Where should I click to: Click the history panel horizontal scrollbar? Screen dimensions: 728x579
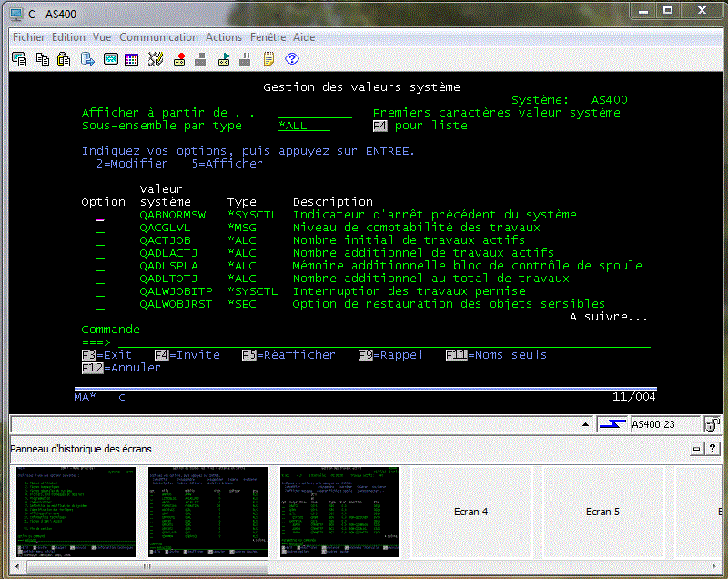146,566
